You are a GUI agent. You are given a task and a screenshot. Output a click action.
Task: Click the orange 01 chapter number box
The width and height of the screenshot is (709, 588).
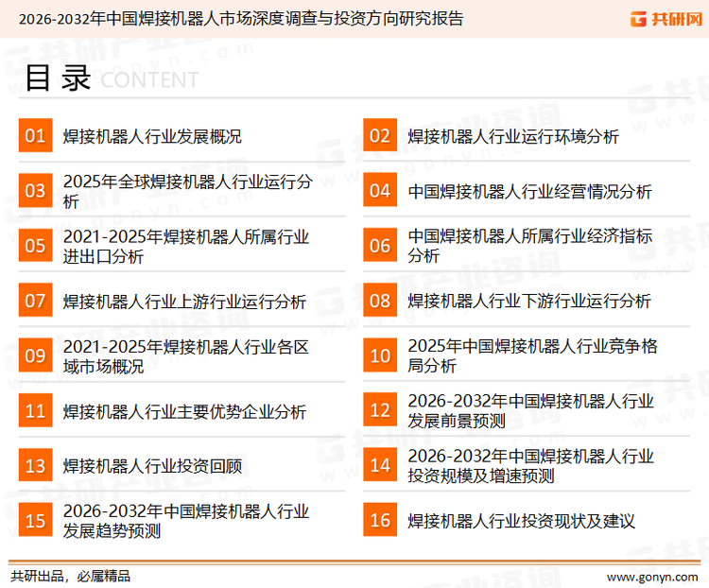[35, 136]
